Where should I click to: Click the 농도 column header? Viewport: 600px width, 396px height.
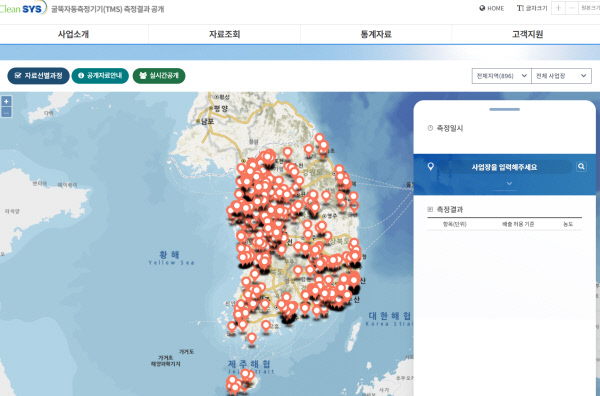pos(568,224)
